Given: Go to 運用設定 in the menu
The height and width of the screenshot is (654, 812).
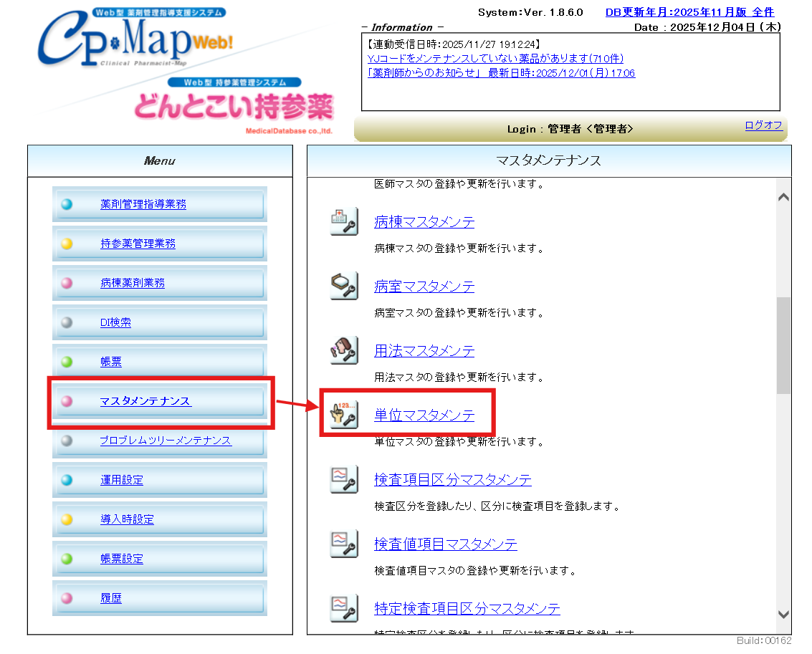Looking at the screenshot, I should 122,480.
